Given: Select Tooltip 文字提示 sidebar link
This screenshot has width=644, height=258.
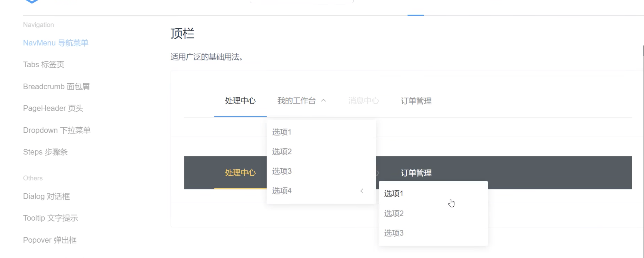Looking at the screenshot, I should (x=51, y=218).
